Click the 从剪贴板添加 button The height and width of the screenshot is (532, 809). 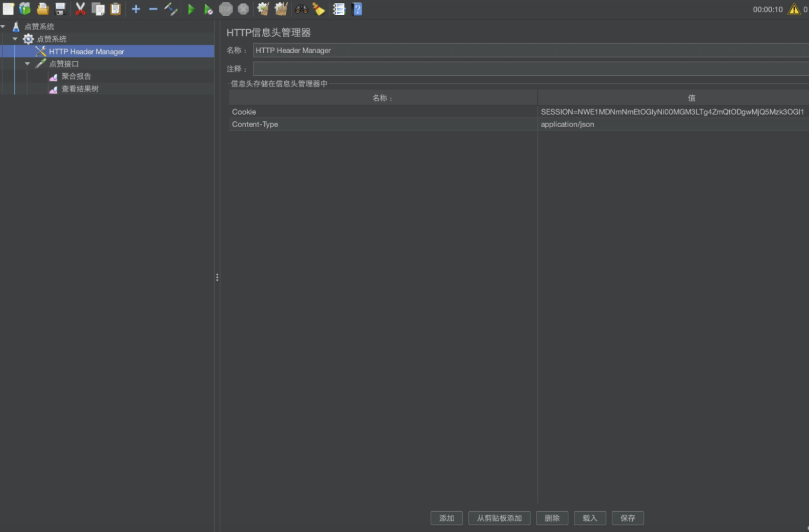(499, 518)
